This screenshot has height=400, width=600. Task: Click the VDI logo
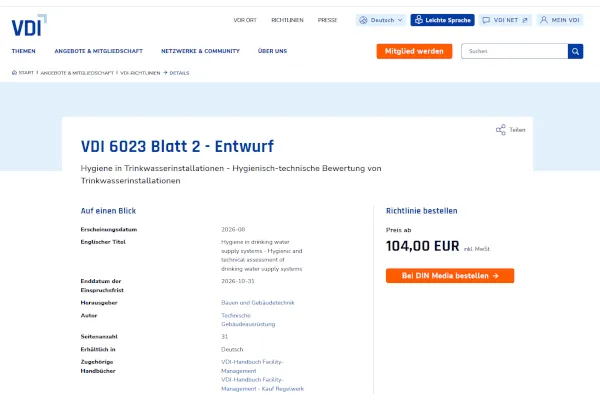pyautogui.click(x=29, y=25)
